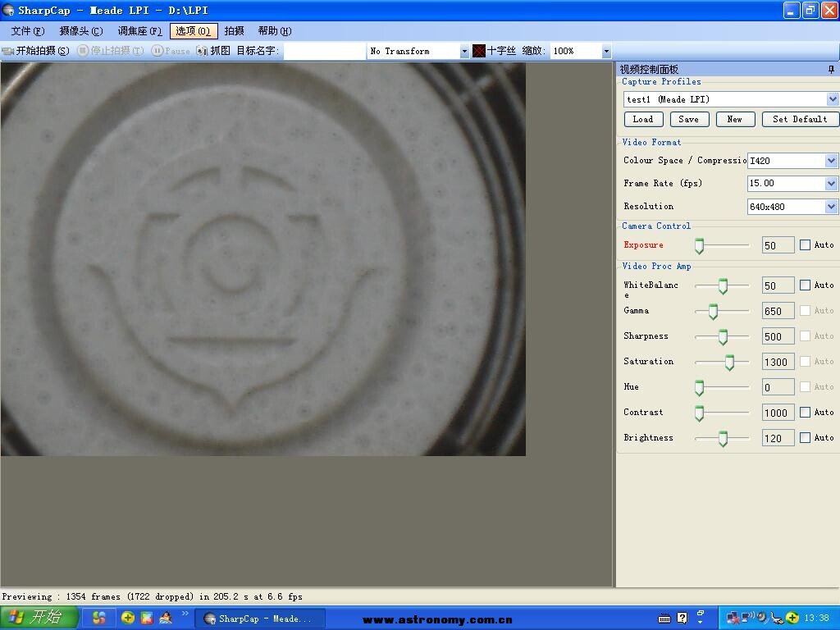Click the Hue slider handle
The width and height of the screenshot is (840, 630).
tap(699, 388)
